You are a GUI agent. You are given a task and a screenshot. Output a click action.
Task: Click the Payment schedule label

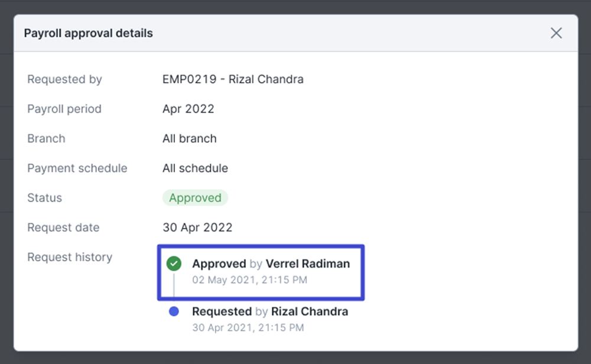point(77,168)
